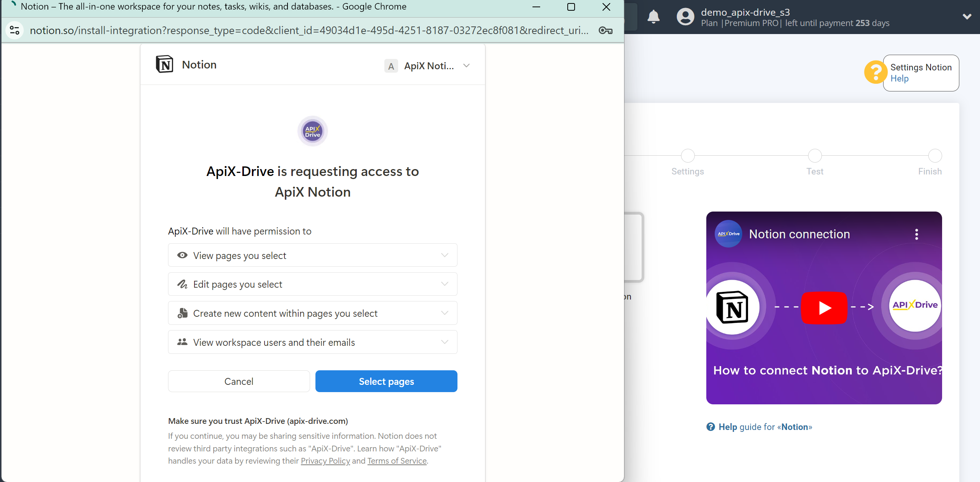Screen dimensions: 980x482
Task: Click the ApiX Notion workspace selector
Action: 428,65
